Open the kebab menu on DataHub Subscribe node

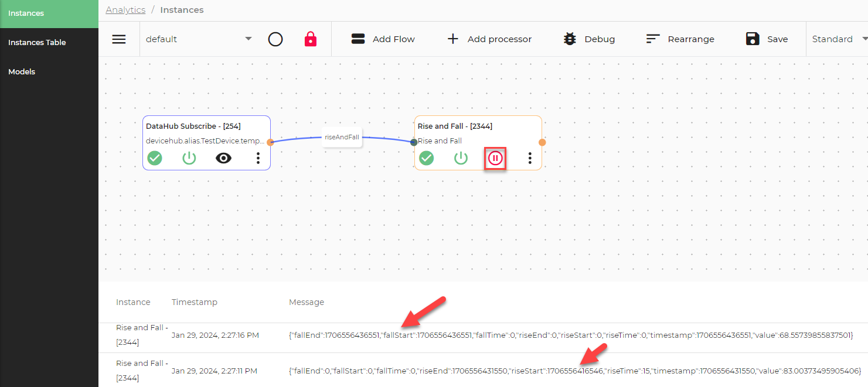click(x=258, y=158)
